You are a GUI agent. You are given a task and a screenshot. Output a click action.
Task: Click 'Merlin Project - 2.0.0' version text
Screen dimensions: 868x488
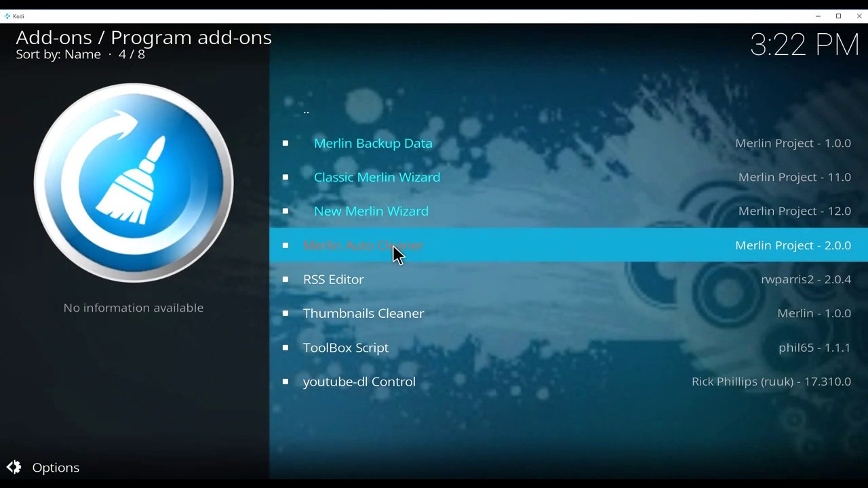pos(793,245)
